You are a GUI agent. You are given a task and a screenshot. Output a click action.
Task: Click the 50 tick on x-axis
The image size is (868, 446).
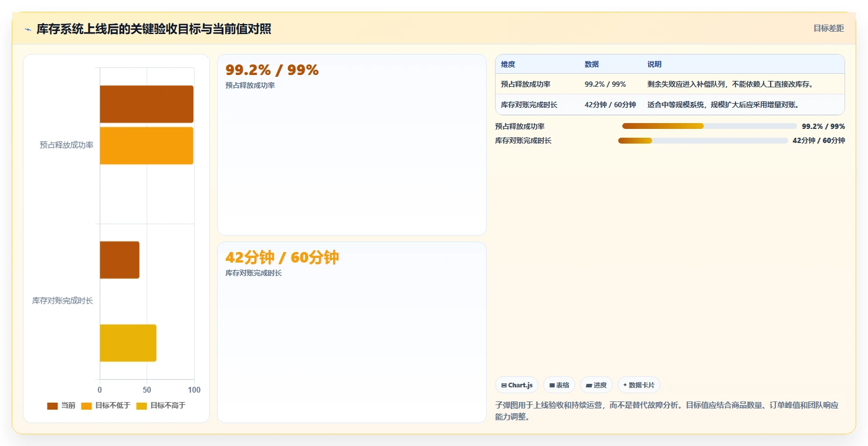pyautogui.click(x=147, y=390)
